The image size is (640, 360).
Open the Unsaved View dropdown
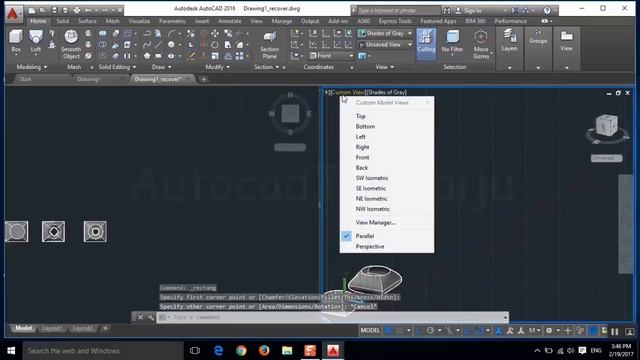(x=385, y=44)
